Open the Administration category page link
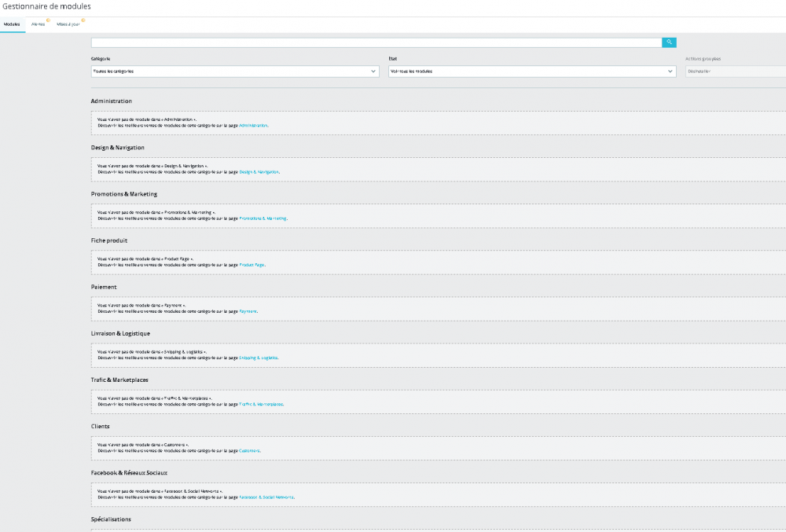 coord(253,125)
